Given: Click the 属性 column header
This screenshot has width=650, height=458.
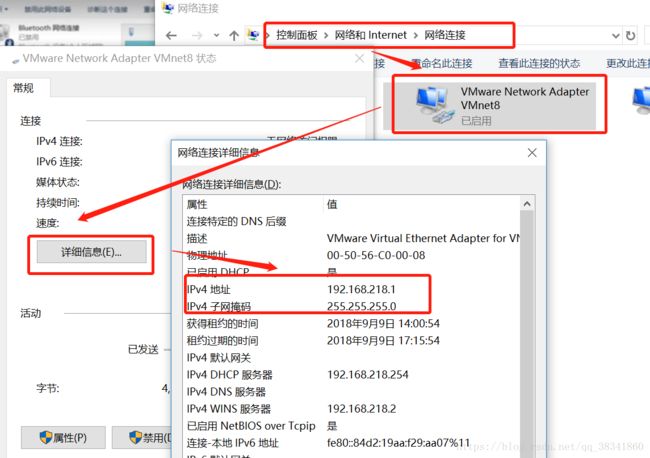Looking at the screenshot, I should [253, 204].
